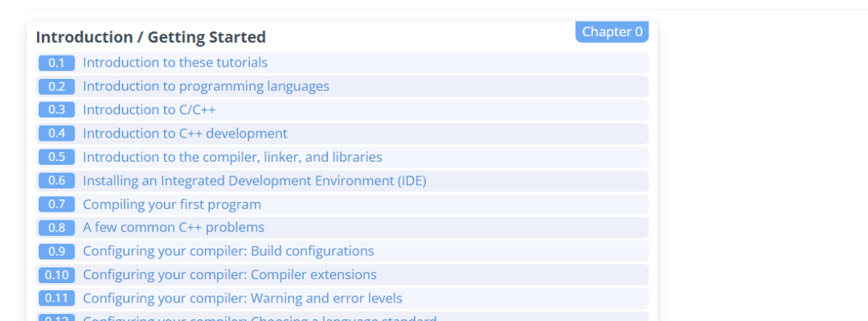Open compiler, linker, and libraries lesson

pos(232,157)
